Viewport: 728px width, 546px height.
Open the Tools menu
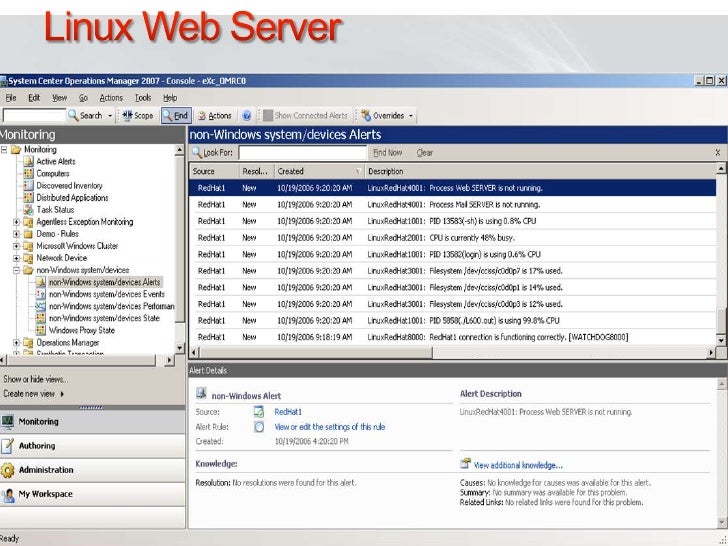coord(143,98)
